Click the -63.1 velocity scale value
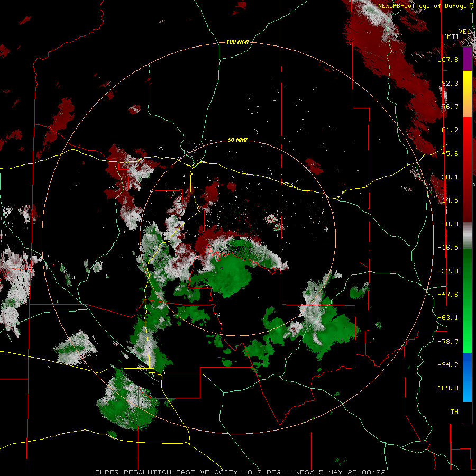 (x=448, y=318)
